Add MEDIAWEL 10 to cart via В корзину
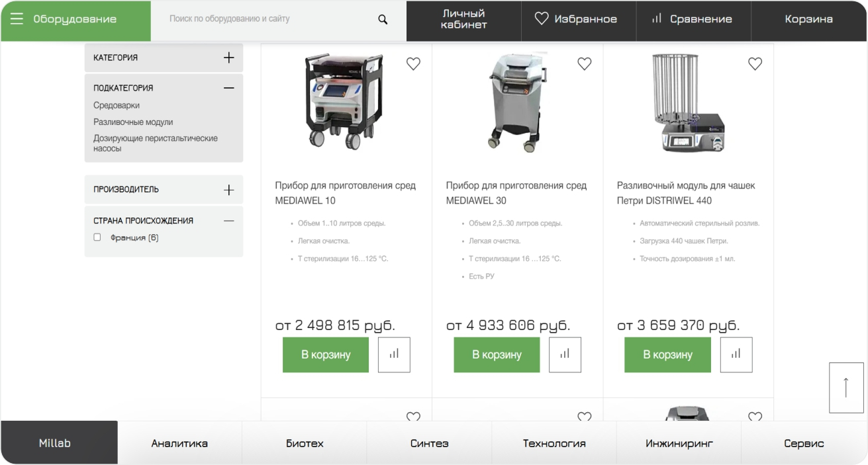 tap(326, 355)
